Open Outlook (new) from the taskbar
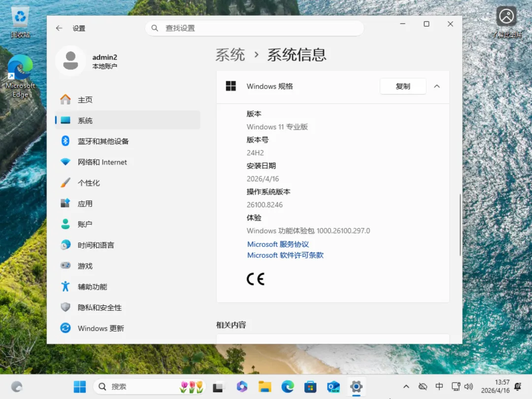 click(x=333, y=387)
